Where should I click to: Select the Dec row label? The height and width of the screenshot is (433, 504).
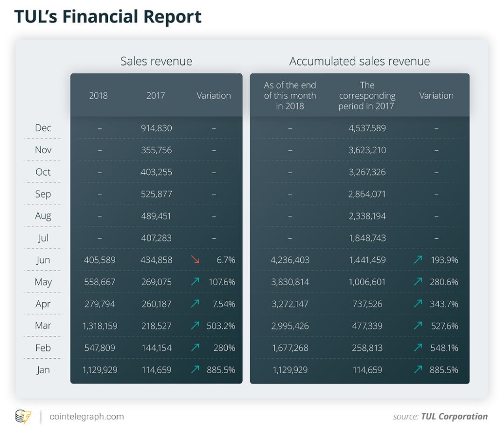tap(43, 128)
